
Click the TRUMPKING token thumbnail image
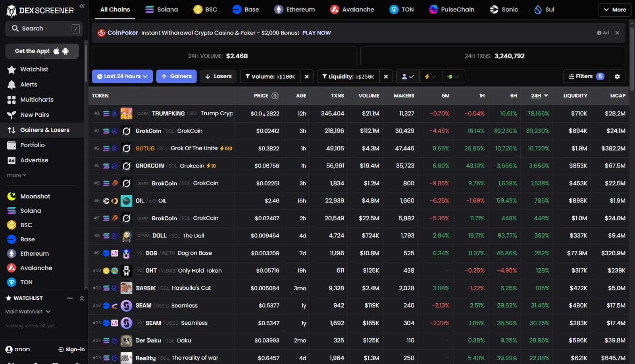coord(126,114)
